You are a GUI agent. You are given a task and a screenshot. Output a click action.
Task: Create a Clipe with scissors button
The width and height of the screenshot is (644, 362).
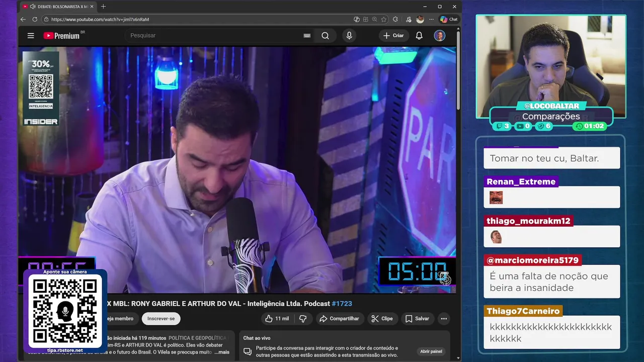[382, 319]
